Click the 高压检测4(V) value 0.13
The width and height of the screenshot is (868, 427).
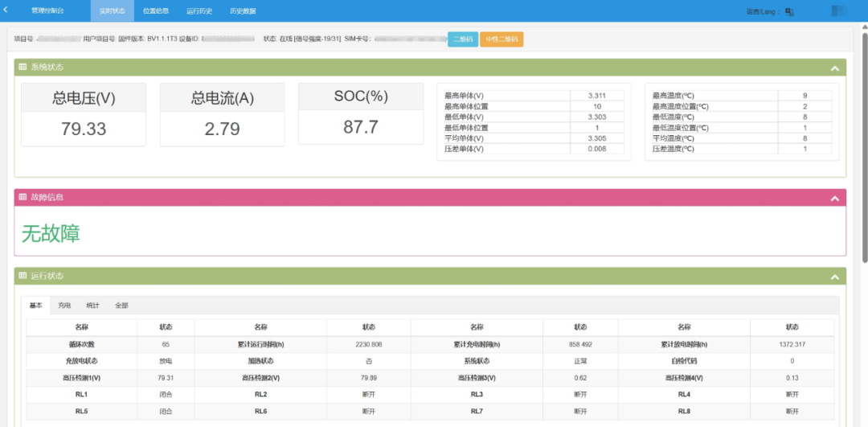point(792,378)
